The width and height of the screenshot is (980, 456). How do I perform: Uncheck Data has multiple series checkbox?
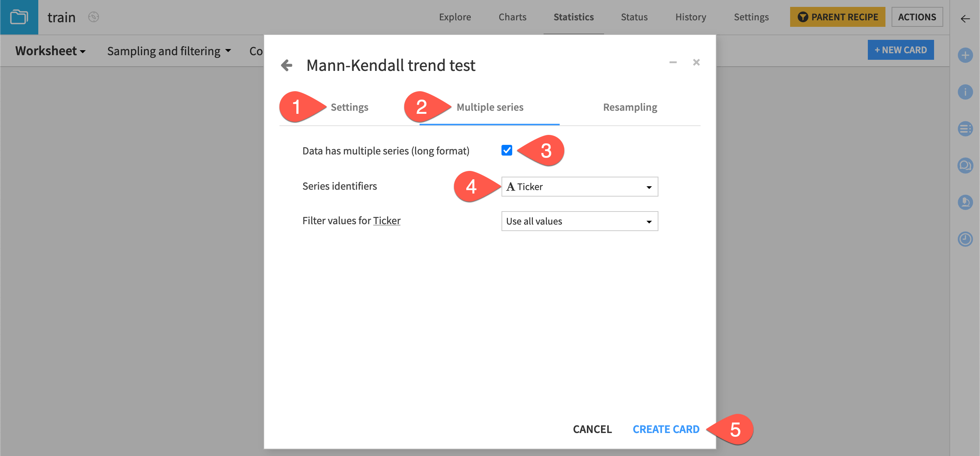507,150
